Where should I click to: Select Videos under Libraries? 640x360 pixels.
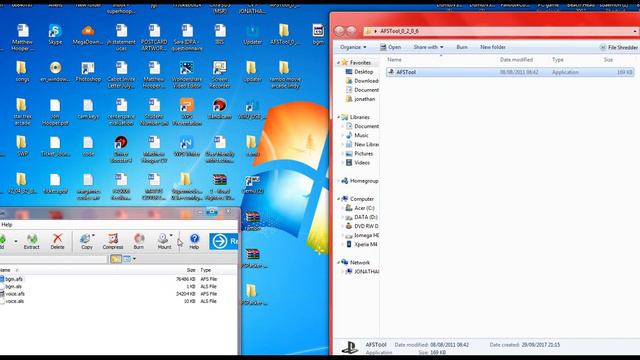click(358, 163)
